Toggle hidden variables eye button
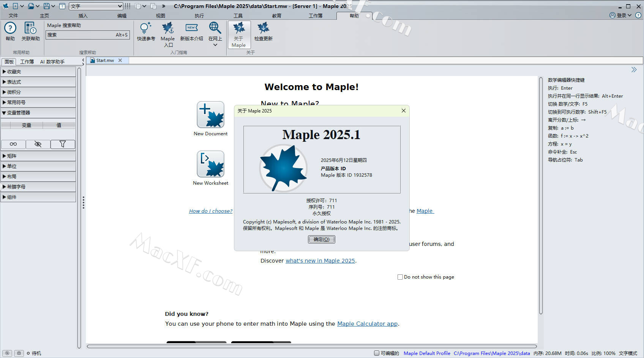This screenshot has height=358, width=644. 38,144
